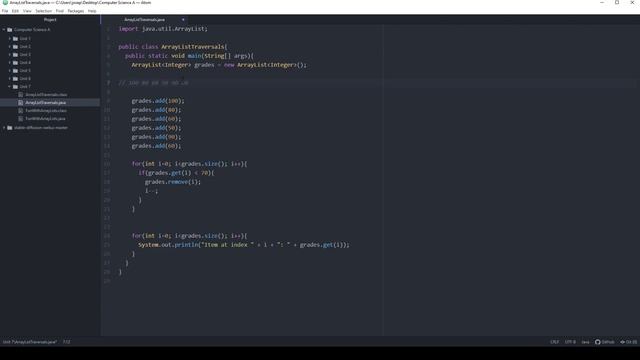Click the first FunWithArrayLists file icon (.class)
The height and width of the screenshot is (360, 640).
pyautogui.click(x=21, y=111)
